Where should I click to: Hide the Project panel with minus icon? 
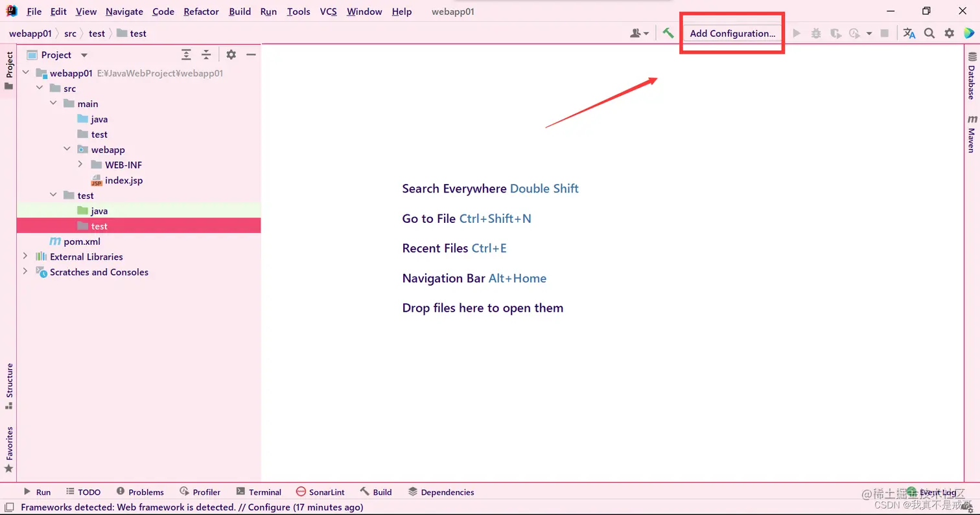251,55
